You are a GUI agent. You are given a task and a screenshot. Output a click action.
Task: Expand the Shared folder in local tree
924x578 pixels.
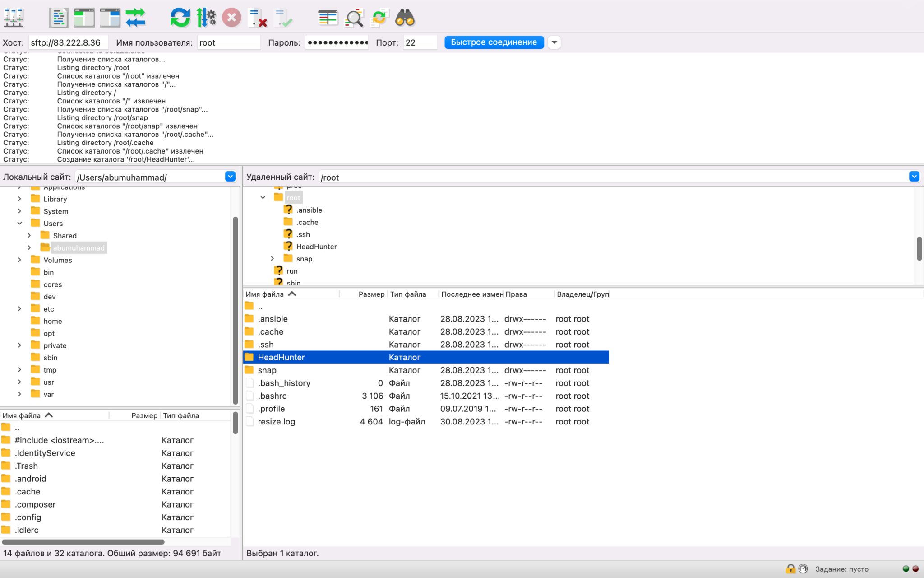(29, 235)
